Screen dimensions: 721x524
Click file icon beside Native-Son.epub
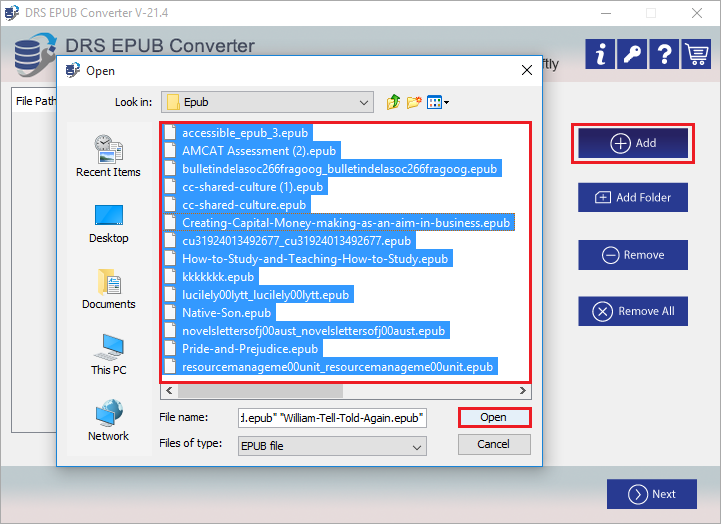170,313
